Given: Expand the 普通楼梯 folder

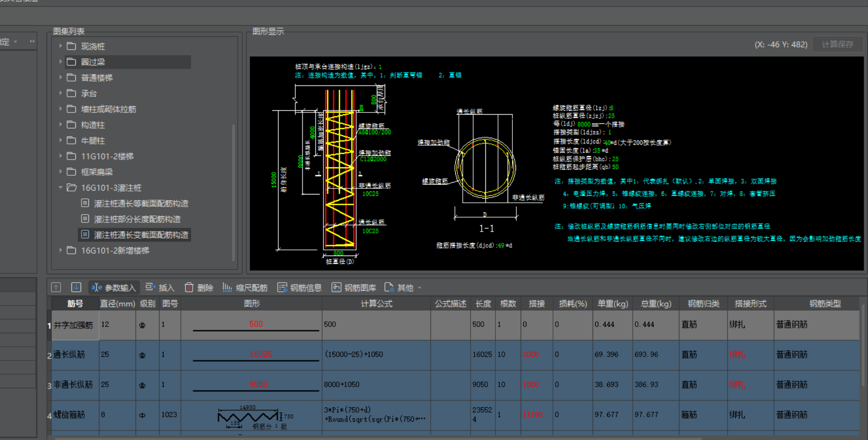Looking at the screenshot, I should [x=61, y=77].
